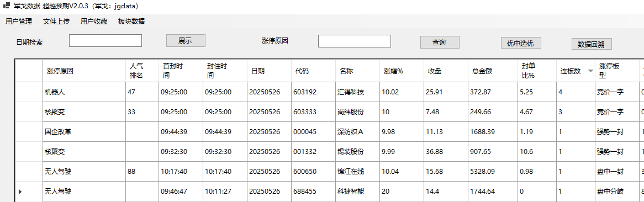Screen dimensions: 644x202
Task: Open the 文件上传 menu
Action: tap(56, 22)
